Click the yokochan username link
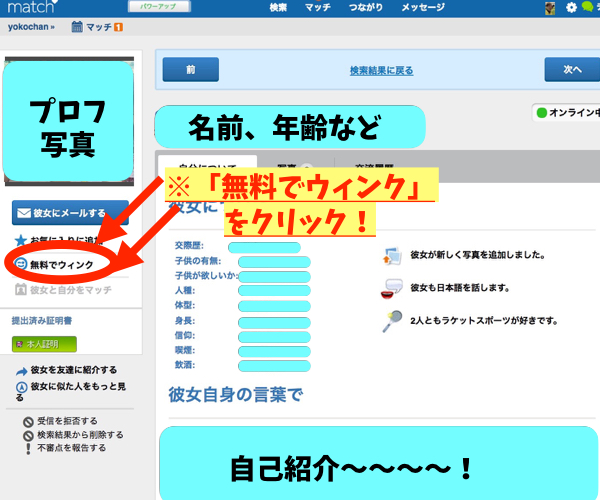 tap(31, 27)
